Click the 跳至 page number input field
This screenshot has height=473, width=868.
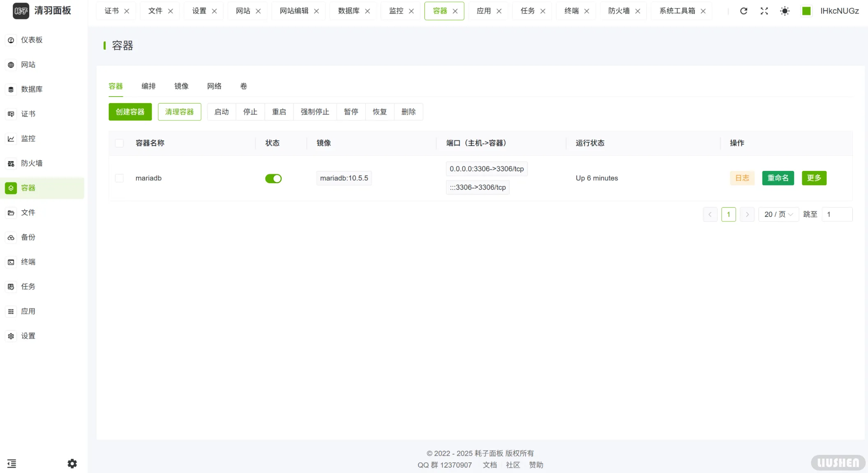tap(837, 215)
